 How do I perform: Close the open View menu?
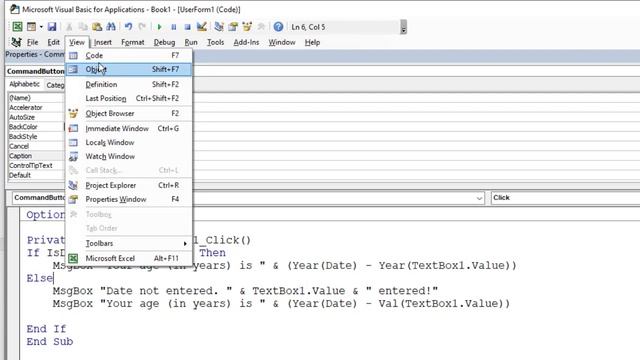tap(77, 42)
